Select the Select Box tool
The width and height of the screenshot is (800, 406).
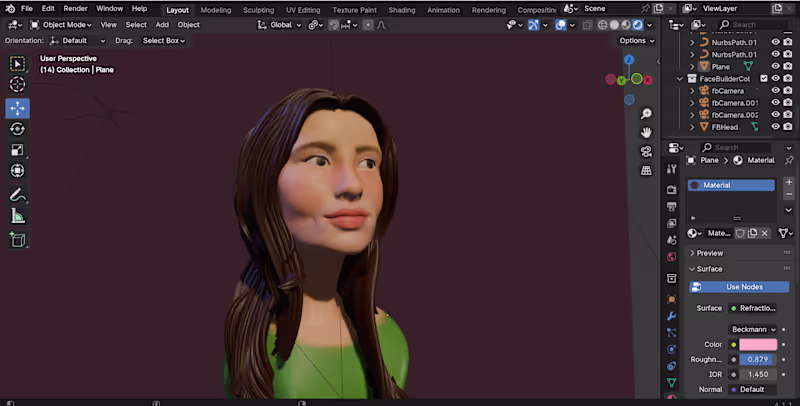click(x=17, y=64)
